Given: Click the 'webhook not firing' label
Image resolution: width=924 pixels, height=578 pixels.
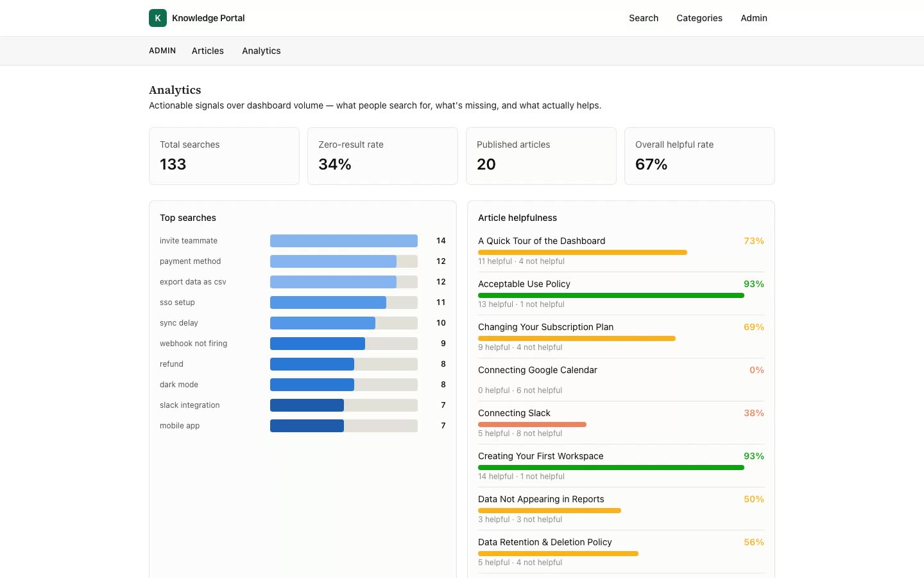Looking at the screenshot, I should tap(193, 344).
